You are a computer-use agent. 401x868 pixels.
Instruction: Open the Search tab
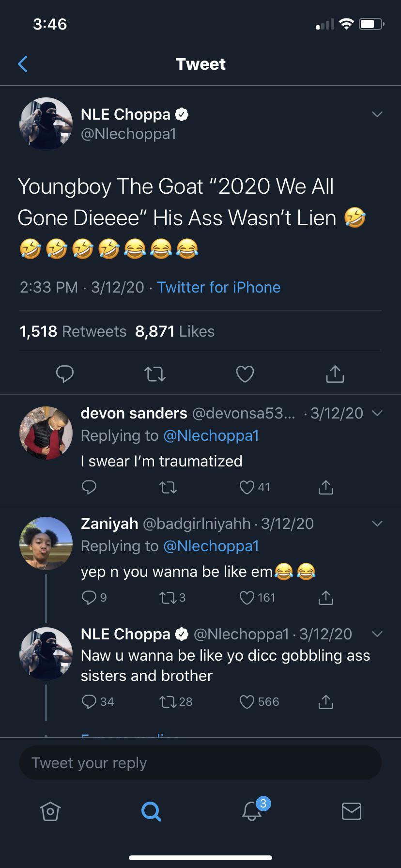click(151, 811)
